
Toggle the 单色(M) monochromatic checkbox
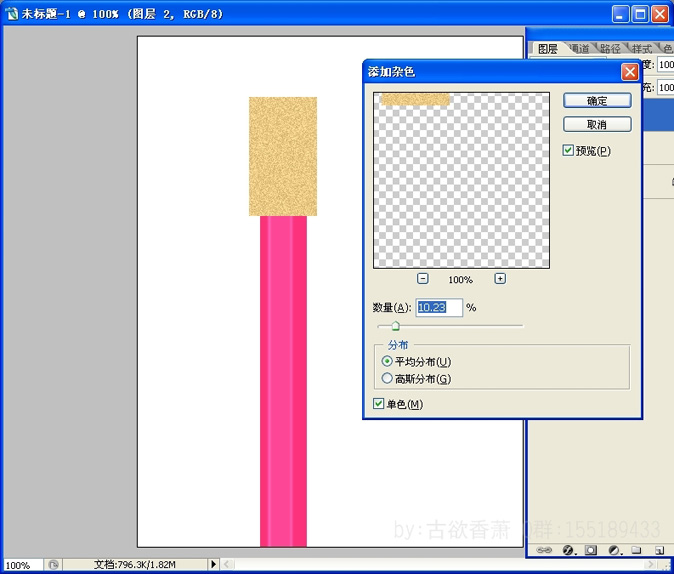tap(378, 403)
